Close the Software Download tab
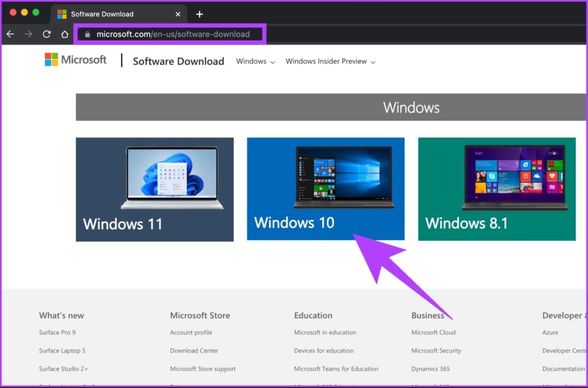The width and height of the screenshot is (588, 388). pos(178,14)
